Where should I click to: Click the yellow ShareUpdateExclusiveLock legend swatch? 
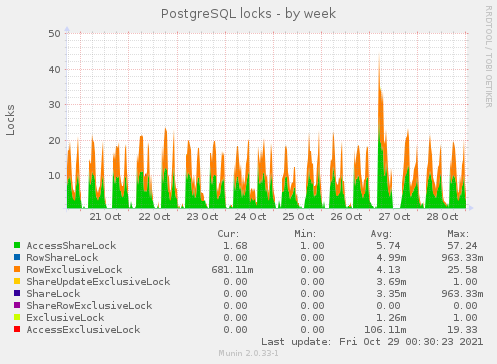17,281
